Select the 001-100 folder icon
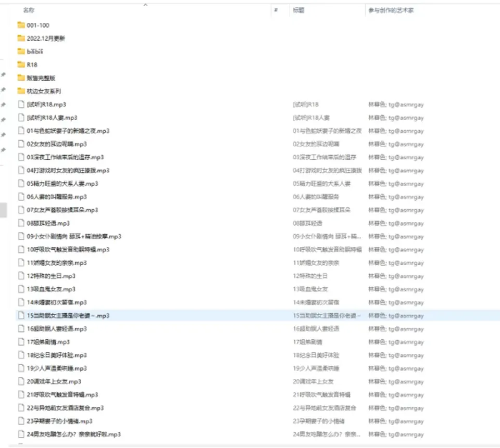Image resolution: width=500 pixels, height=448 pixels. (21, 25)
